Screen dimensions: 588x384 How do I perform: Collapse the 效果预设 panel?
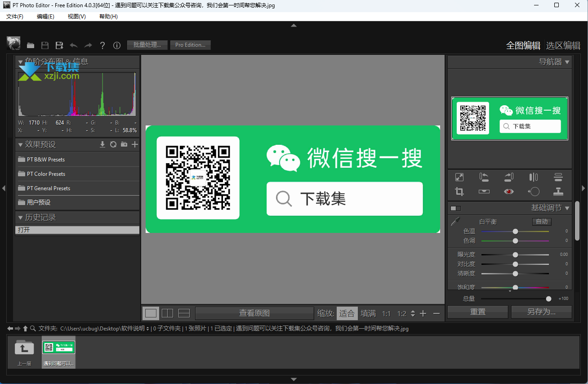pos(20,145)
